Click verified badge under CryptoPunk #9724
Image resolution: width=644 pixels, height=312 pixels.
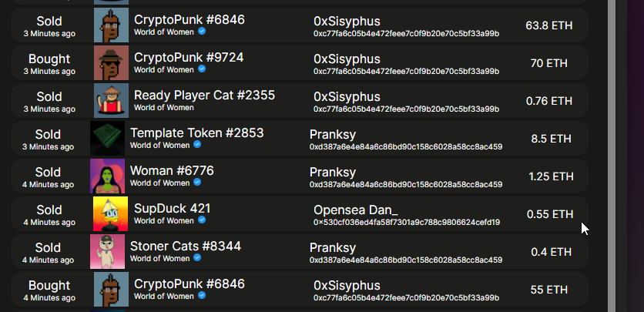click(x=202, y=69)
